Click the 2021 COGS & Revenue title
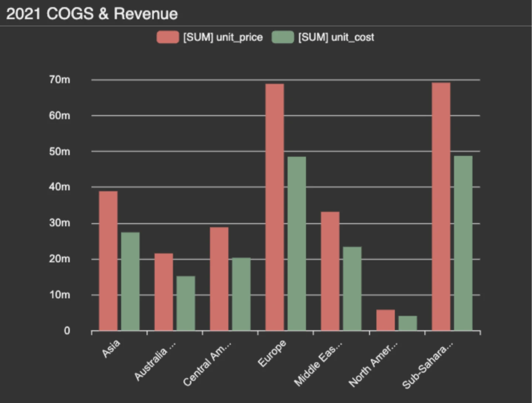Screen dimensions: 532x403 pyautogui.click(x=92, y=14)
